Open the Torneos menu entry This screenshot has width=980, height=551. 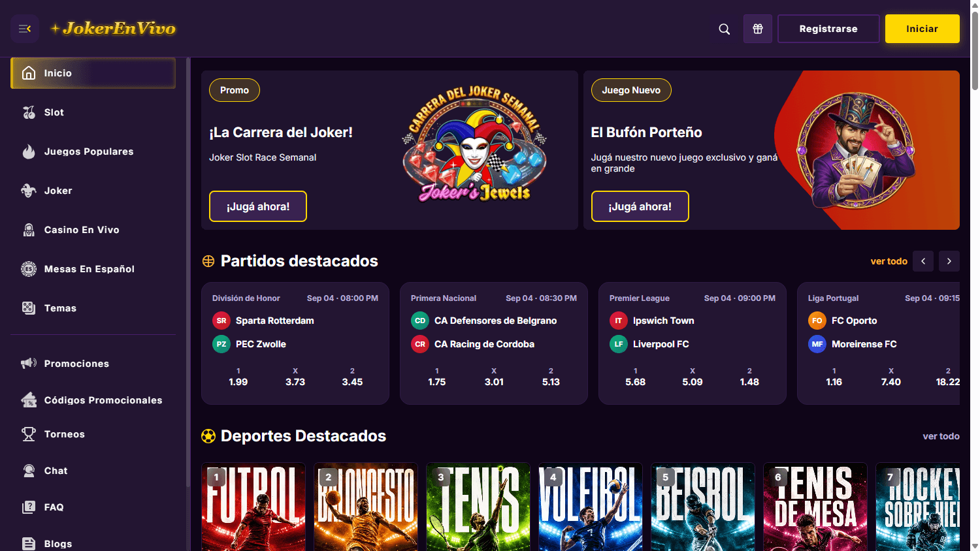tap(93, 434)
